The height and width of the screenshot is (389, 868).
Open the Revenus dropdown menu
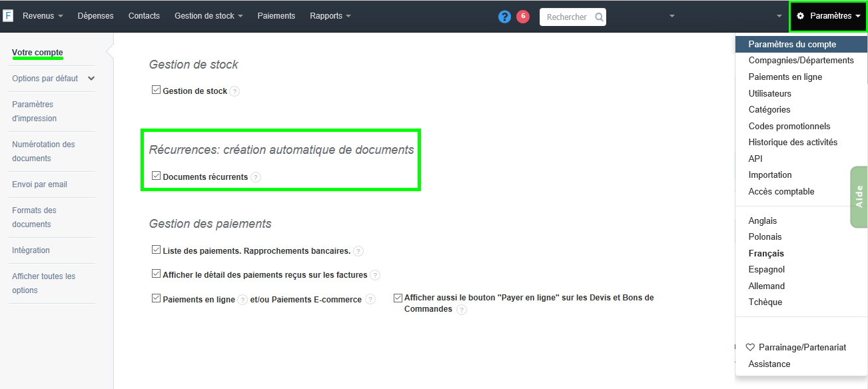[39, 16]
